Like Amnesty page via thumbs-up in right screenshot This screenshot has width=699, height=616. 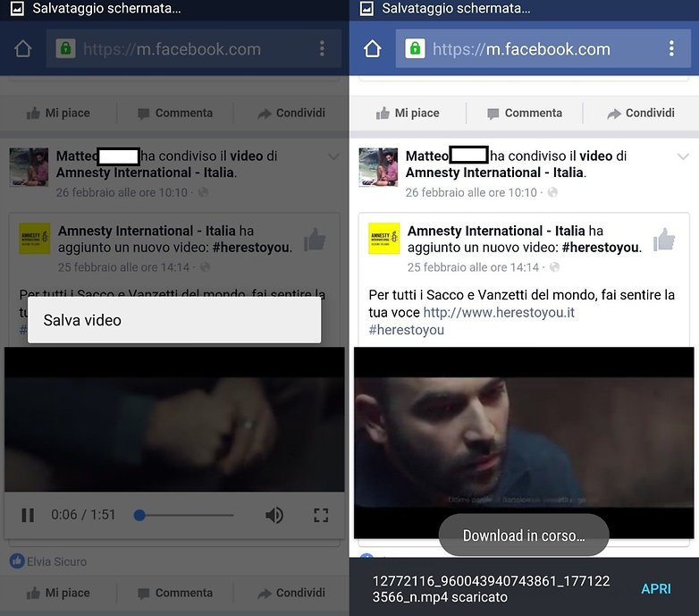click(664, 240)
